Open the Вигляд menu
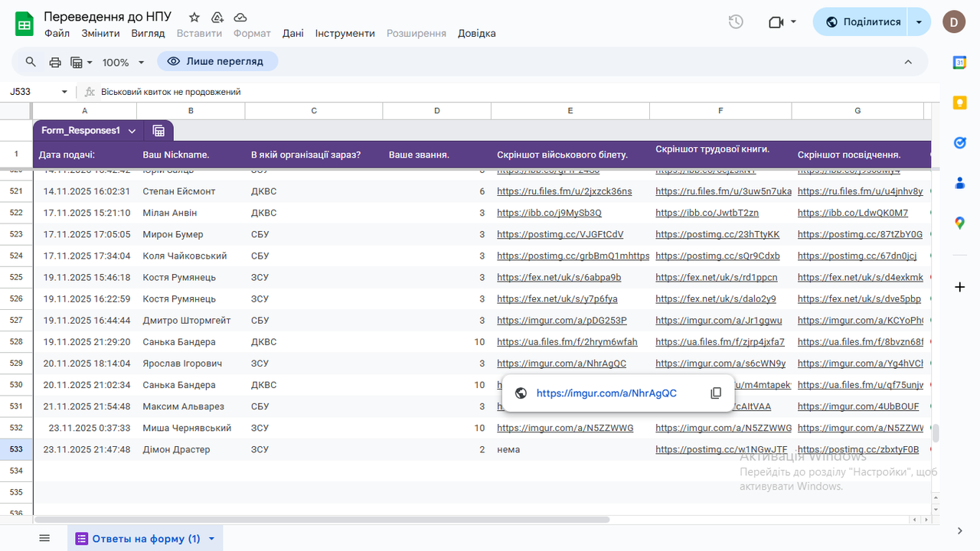980x551 pixels. [148, 34]
